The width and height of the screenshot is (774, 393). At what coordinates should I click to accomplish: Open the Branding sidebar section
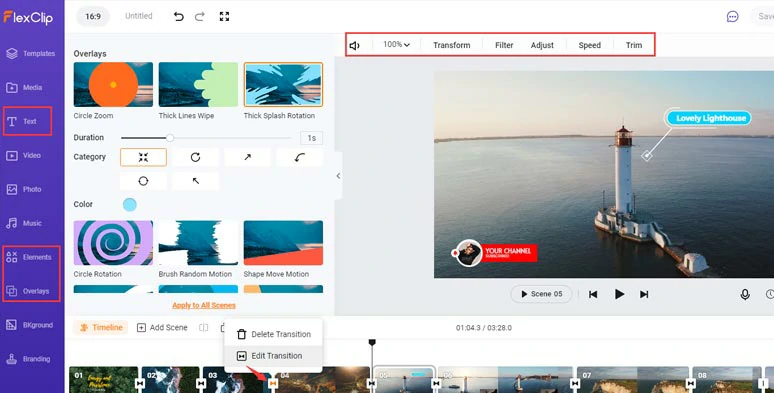(x=28, y=359)
